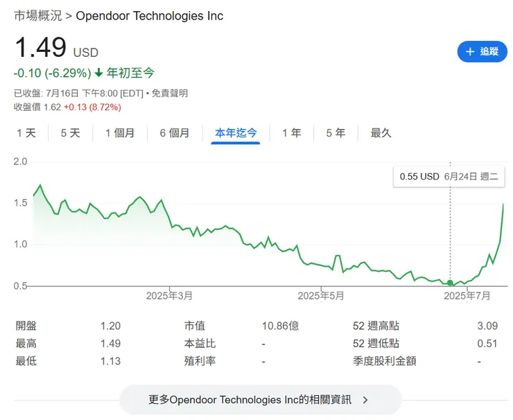Image resolution: width=513 pixels, height=420 pixels.
Task: Switch to the 1 年 range tab
Action: [291, 133]
